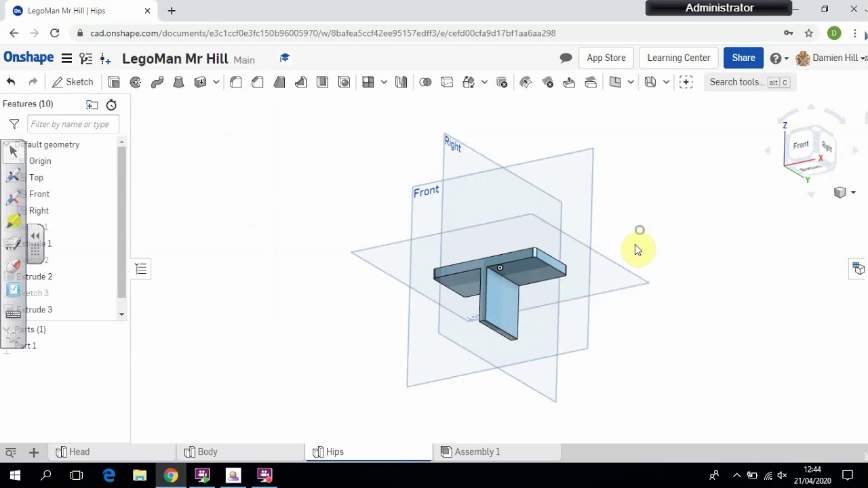Select the sheet metal tool icon

point(650,82)
